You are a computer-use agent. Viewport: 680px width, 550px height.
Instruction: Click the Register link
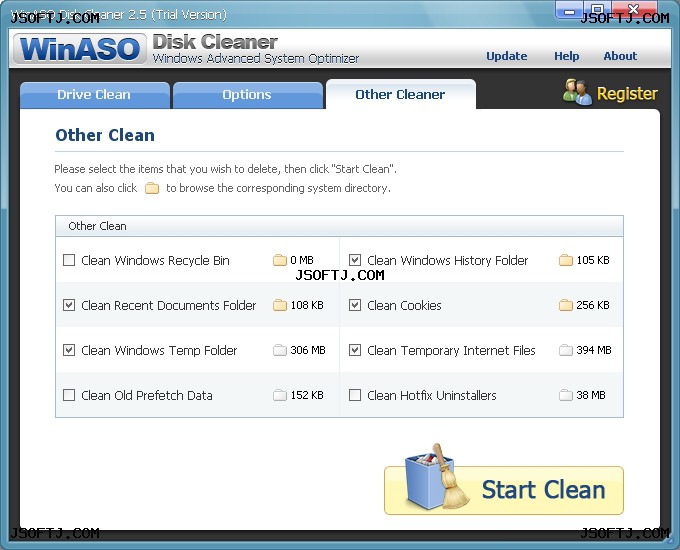tap(627, 94)
